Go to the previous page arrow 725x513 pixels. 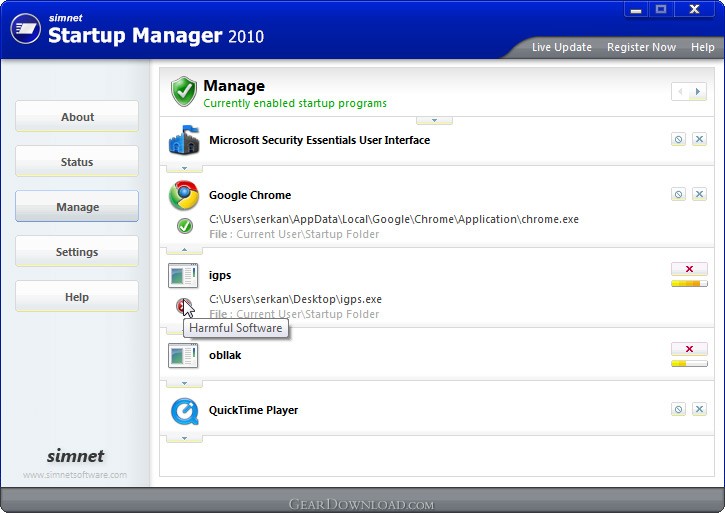pyautogui.click(x=680, y=92)
